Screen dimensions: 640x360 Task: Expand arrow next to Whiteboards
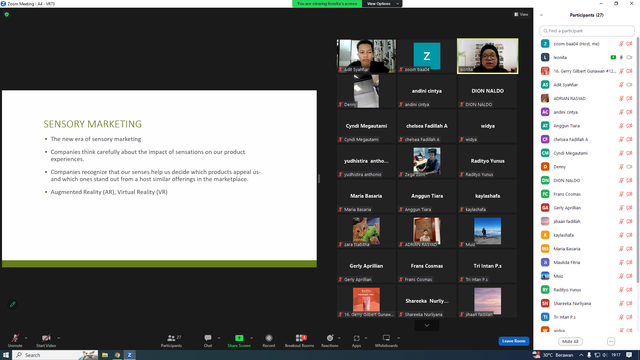(398, 338)
